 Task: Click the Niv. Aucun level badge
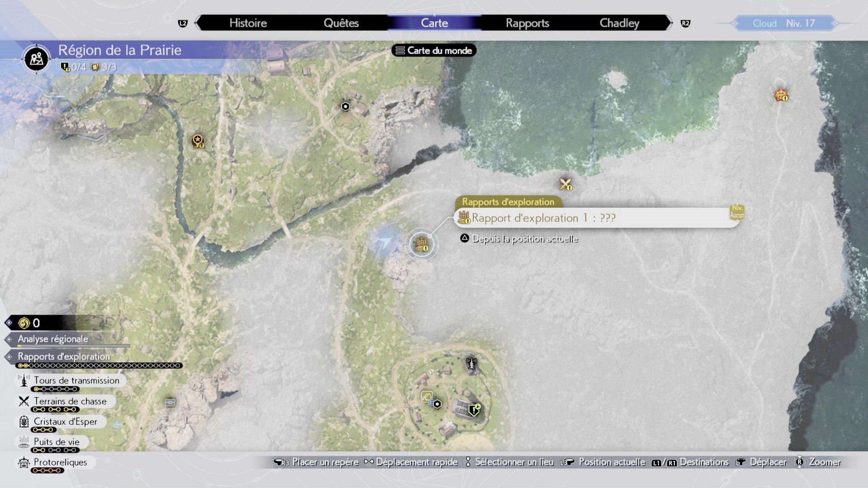736,212
